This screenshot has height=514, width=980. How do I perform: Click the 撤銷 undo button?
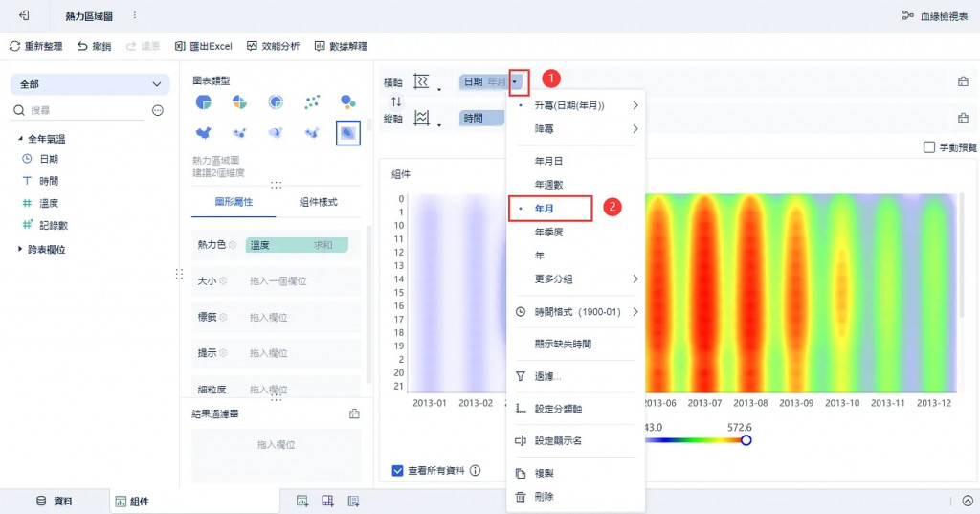click(x=94, y=46)
